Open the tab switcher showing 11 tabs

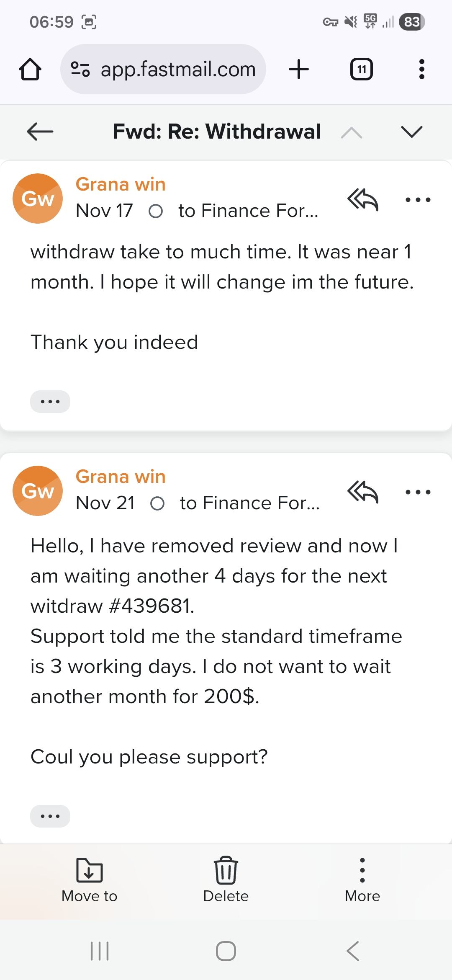[x=361, y=70]
